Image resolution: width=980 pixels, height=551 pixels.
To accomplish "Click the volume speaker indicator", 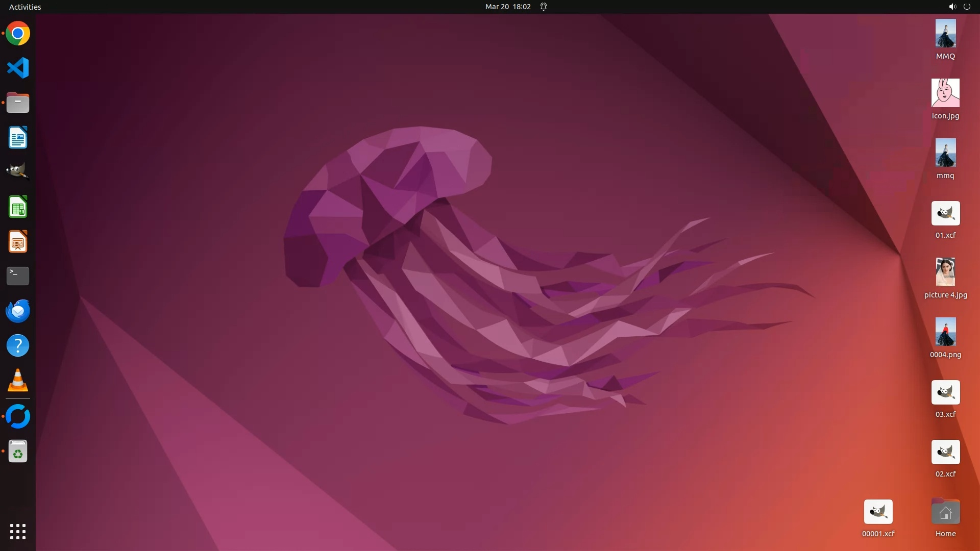I will pos(952,7).
